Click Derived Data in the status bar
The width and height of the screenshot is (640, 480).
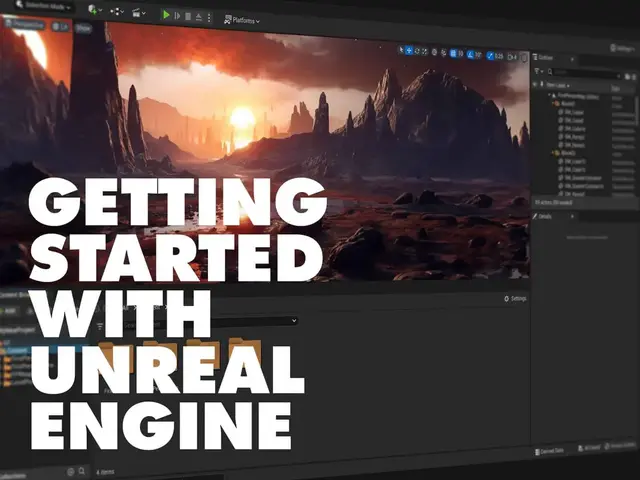point(549,451)
